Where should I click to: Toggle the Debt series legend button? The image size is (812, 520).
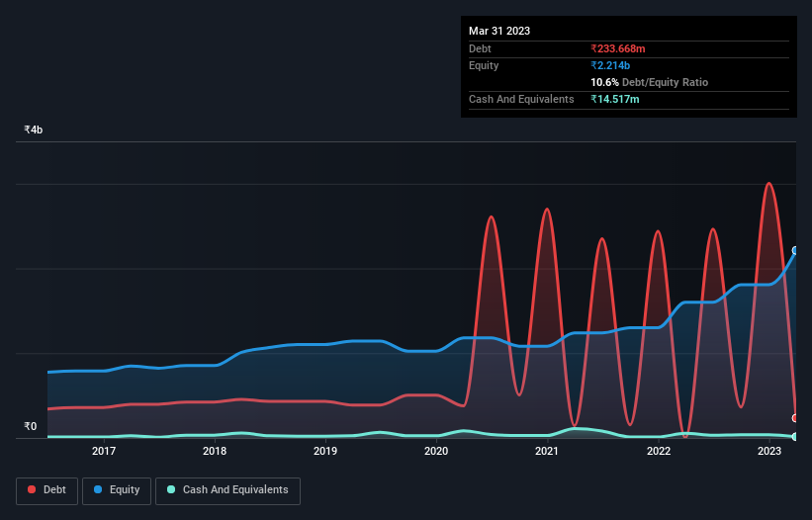click(46, 491)
